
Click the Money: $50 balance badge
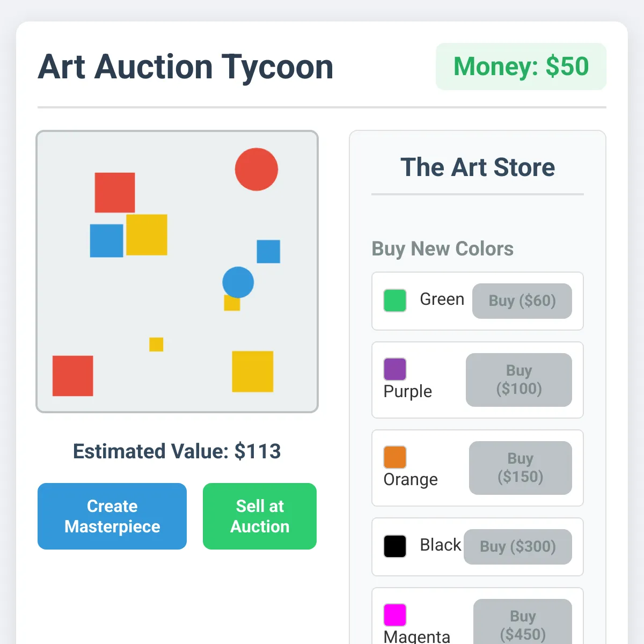click(x=521, y=67)
